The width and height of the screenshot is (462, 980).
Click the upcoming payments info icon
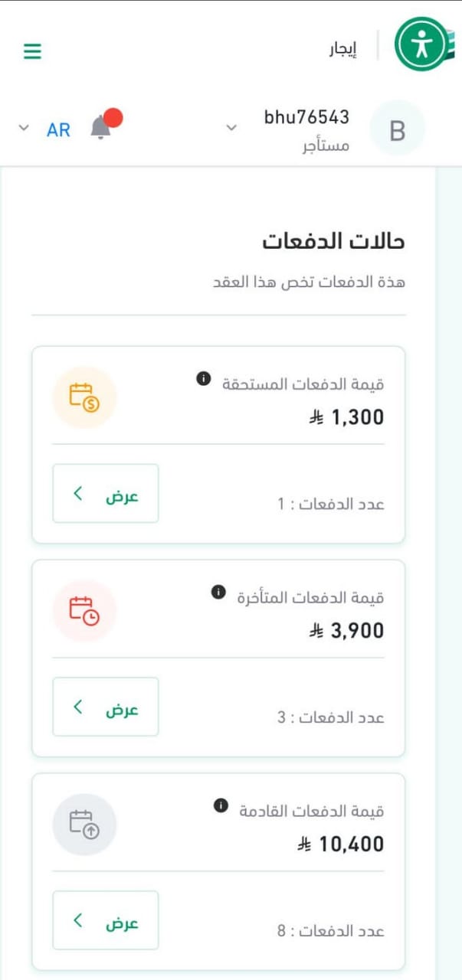pyautogui.click(x=221, y=805)
